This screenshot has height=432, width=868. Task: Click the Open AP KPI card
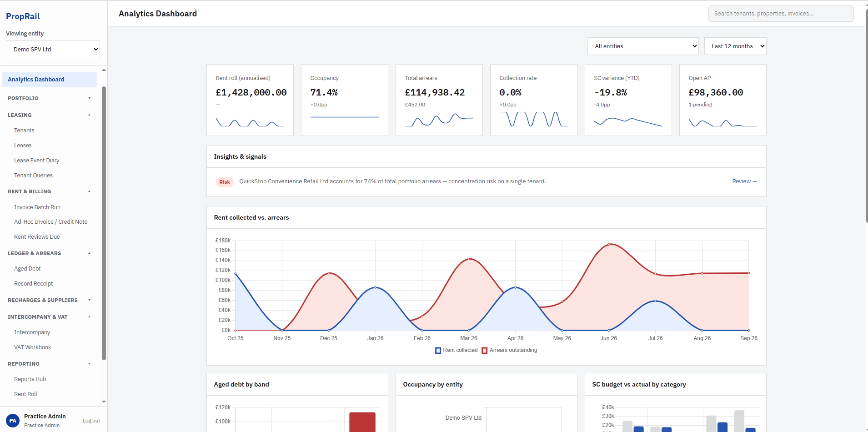click(723, 100)
